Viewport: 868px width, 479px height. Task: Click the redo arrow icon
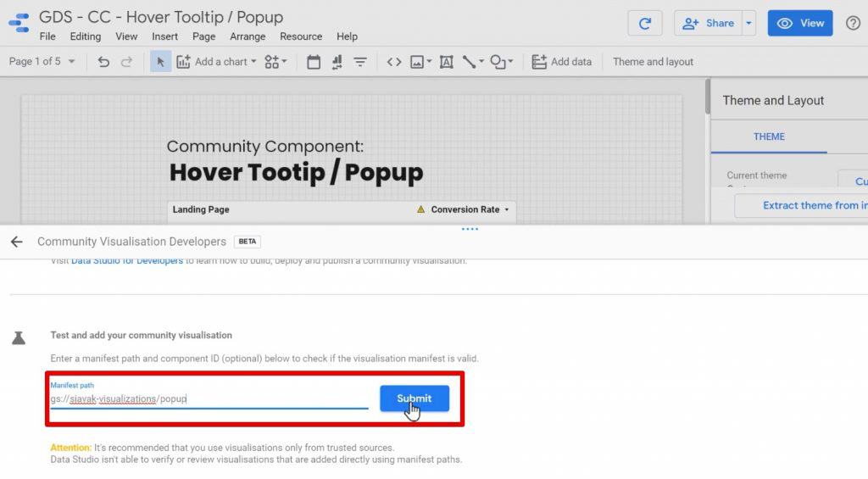click(127, 62)
